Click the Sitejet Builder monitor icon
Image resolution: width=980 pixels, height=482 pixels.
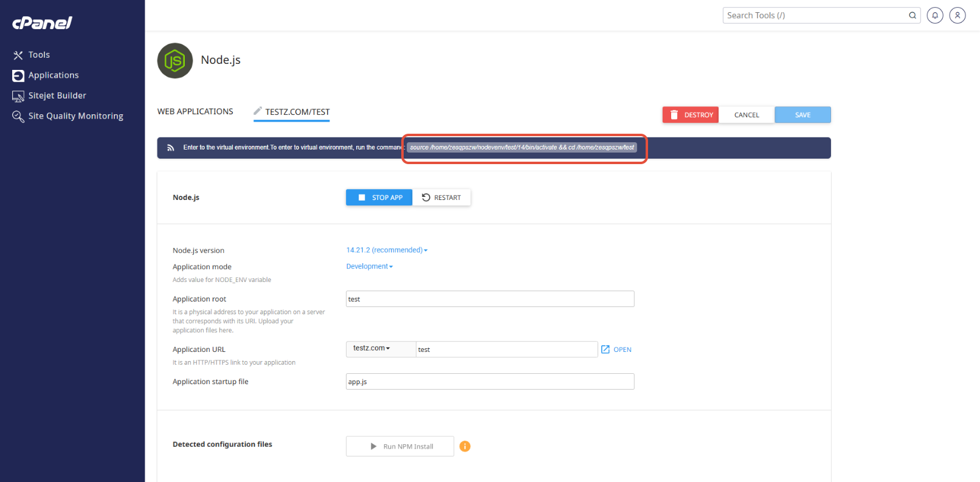[18, 96]
